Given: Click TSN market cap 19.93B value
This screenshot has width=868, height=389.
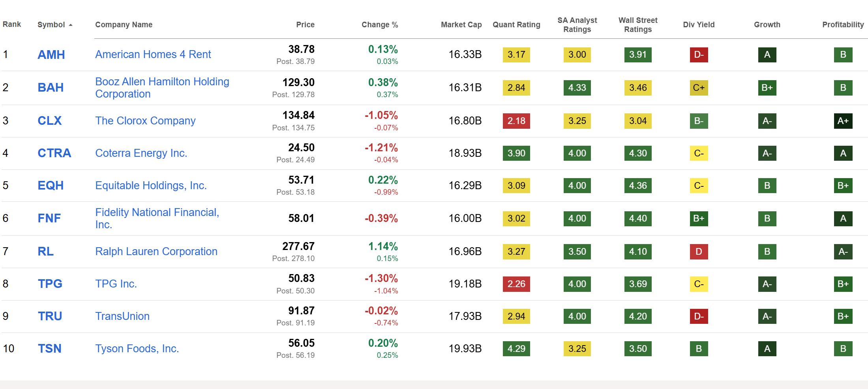Looking at the screenshot, I should coord(465,349).
